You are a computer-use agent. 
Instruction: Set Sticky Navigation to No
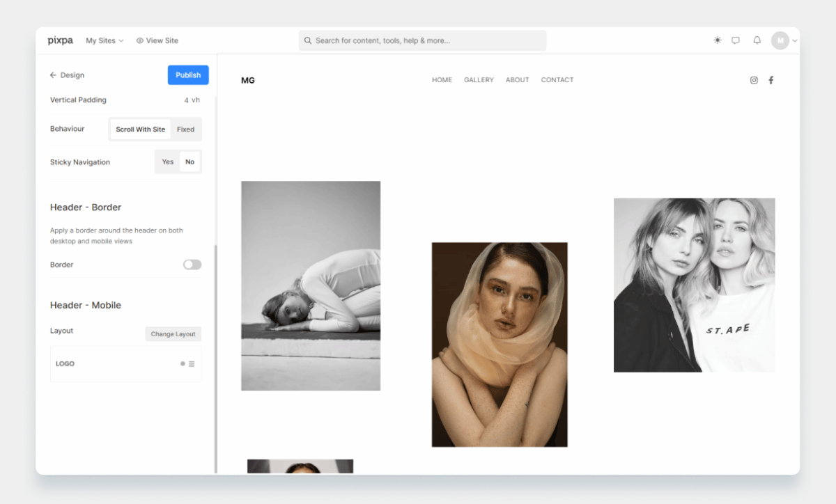189,162
